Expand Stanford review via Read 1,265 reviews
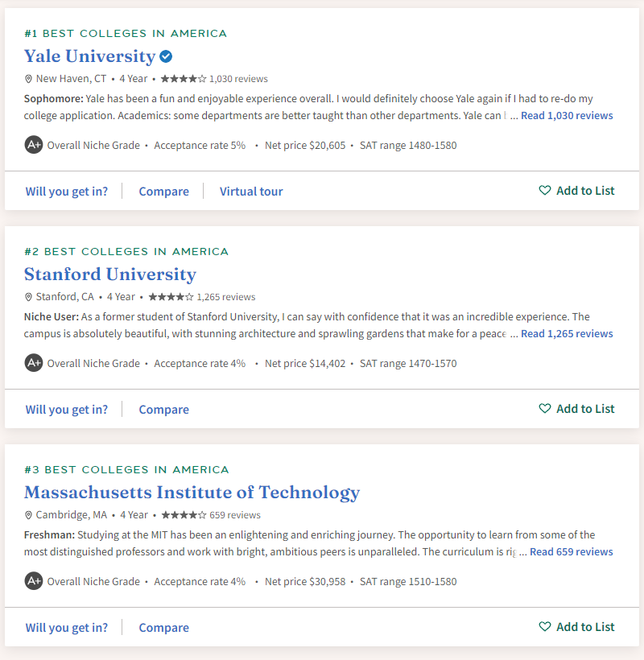Screen dimensions: 644x660 [567, 334]
